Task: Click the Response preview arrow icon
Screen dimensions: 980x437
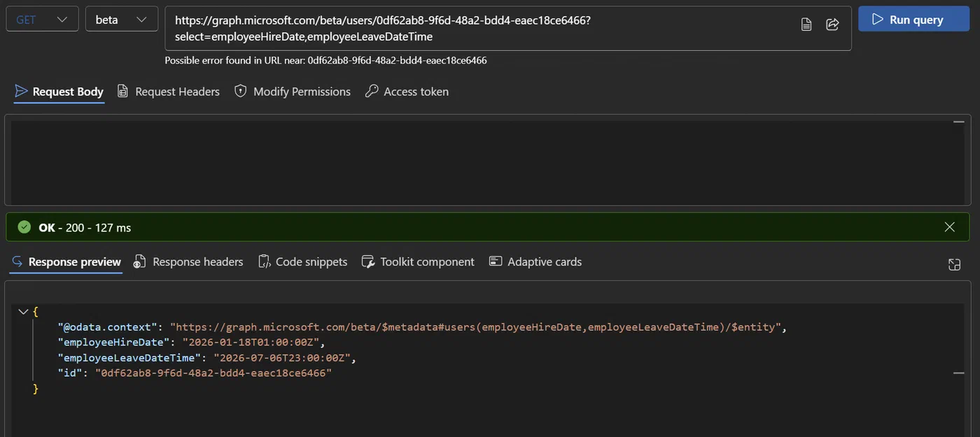Action: (x=17, y=262)
